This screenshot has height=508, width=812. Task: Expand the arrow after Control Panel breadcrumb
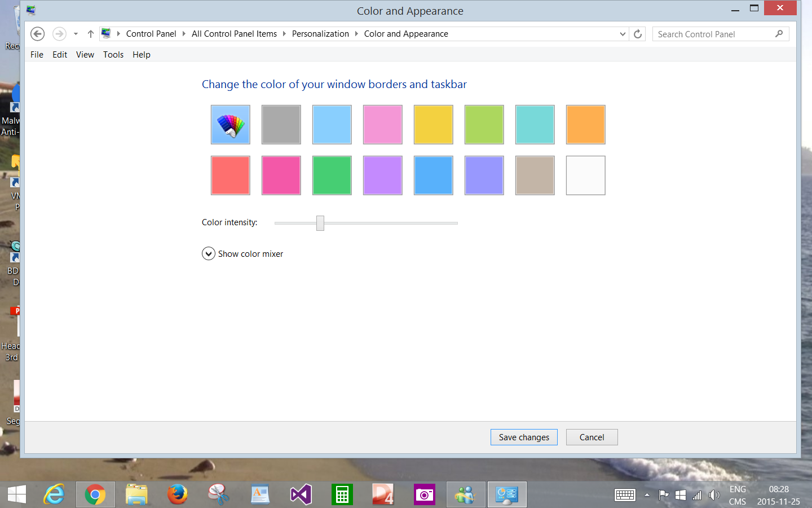(x=184, y=34)
